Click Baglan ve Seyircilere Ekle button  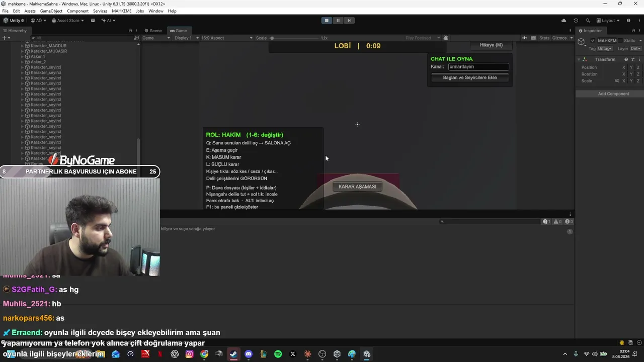(x=470, y=77)
